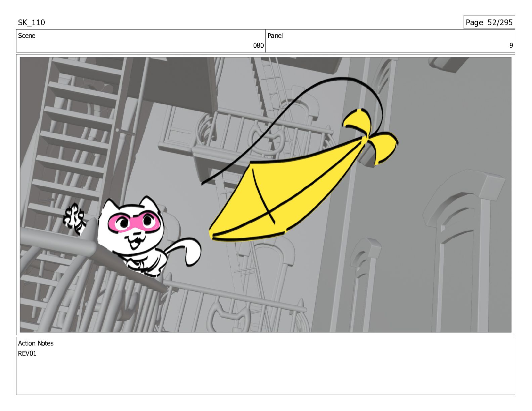Click panel number 9

tap(511, 45)
